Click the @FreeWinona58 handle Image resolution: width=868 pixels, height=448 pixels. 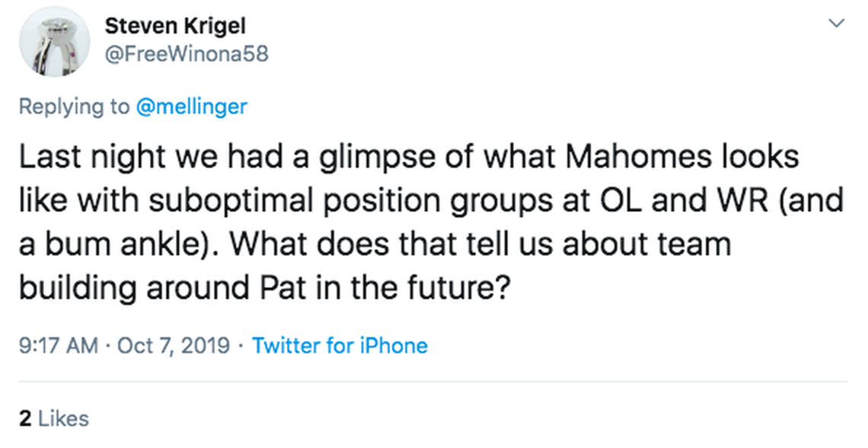(187, 55)
